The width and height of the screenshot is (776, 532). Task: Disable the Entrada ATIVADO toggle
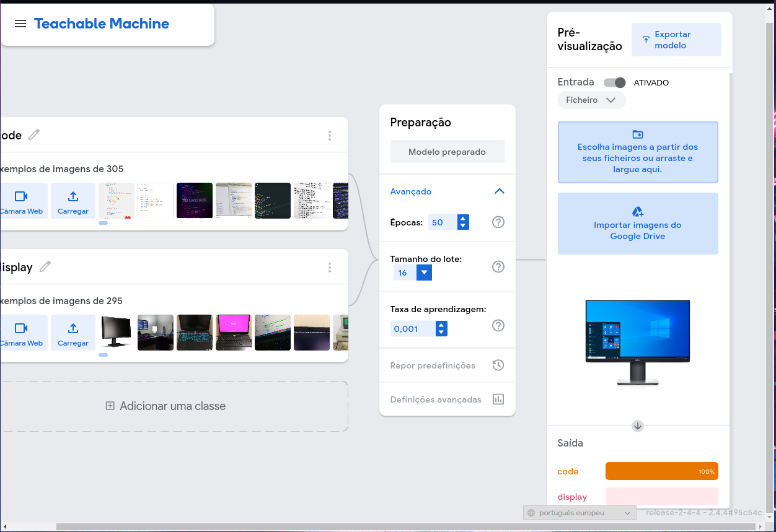click(614, 82)
